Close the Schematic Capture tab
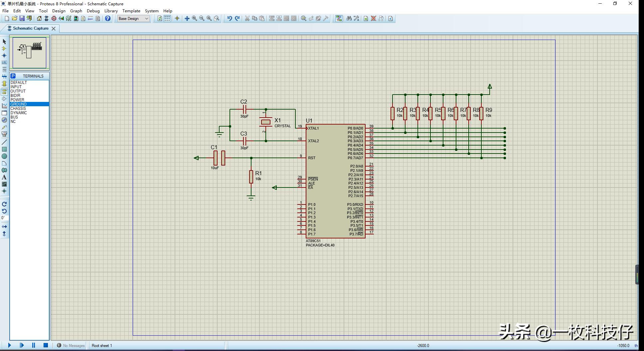This screenshot has width=644, height=351. [54, 29]
